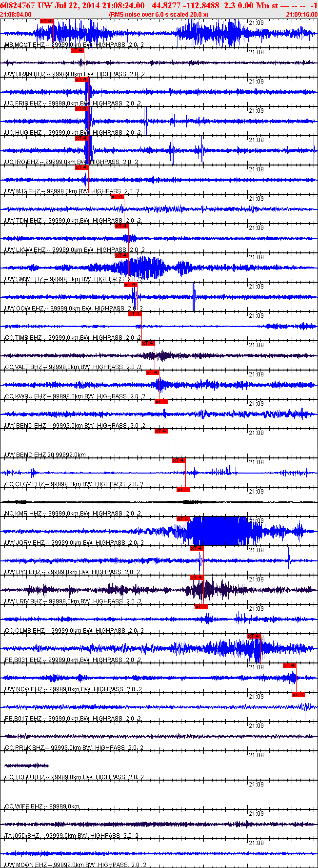
Task: Click the 'CC TCBU BHZ' station label
Action: click(x=24, y=777)
